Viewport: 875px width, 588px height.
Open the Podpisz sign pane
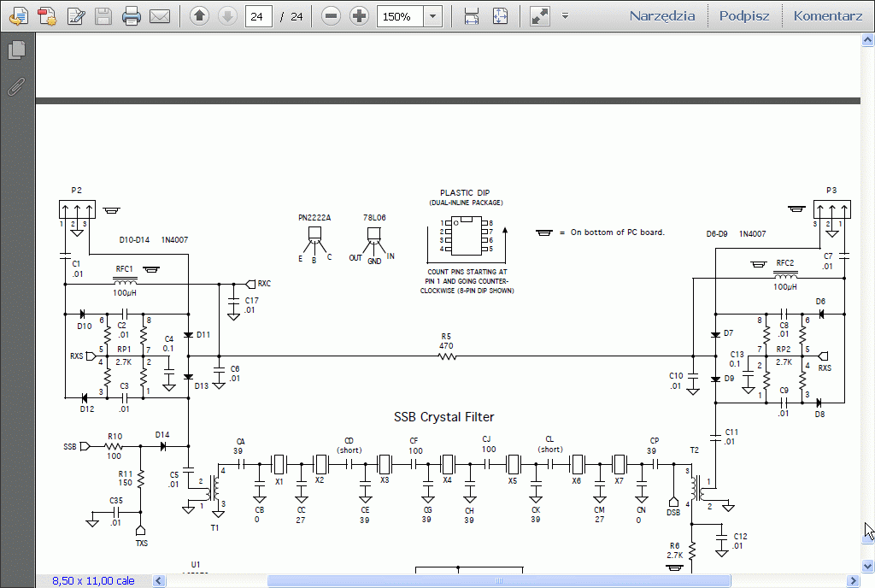pos(743,15)
